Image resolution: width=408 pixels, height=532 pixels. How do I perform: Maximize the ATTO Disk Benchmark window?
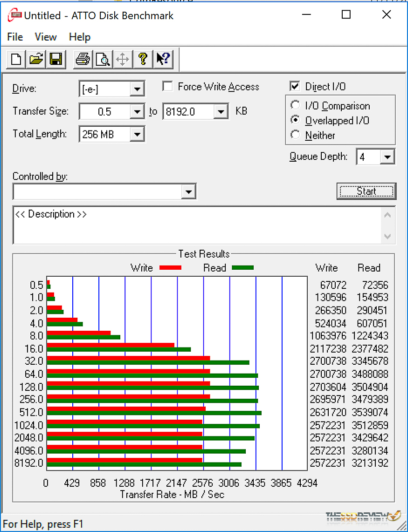[x=346, y=14]
